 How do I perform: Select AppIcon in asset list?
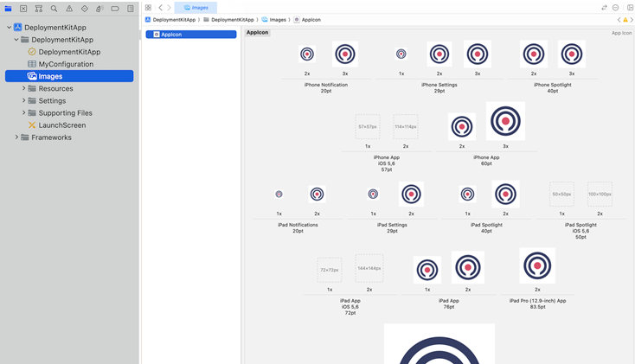click(x=191, y=35)
